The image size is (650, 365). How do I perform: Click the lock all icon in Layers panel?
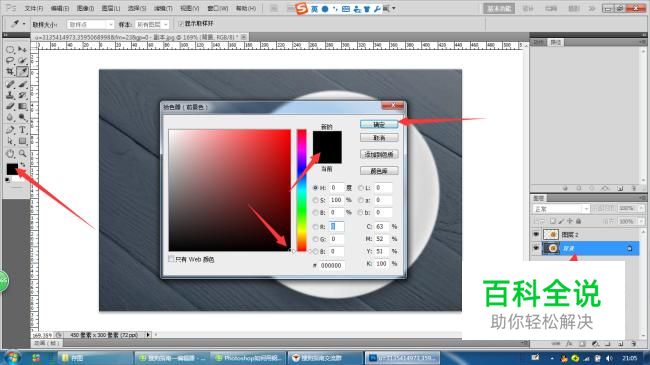(579, 221)
